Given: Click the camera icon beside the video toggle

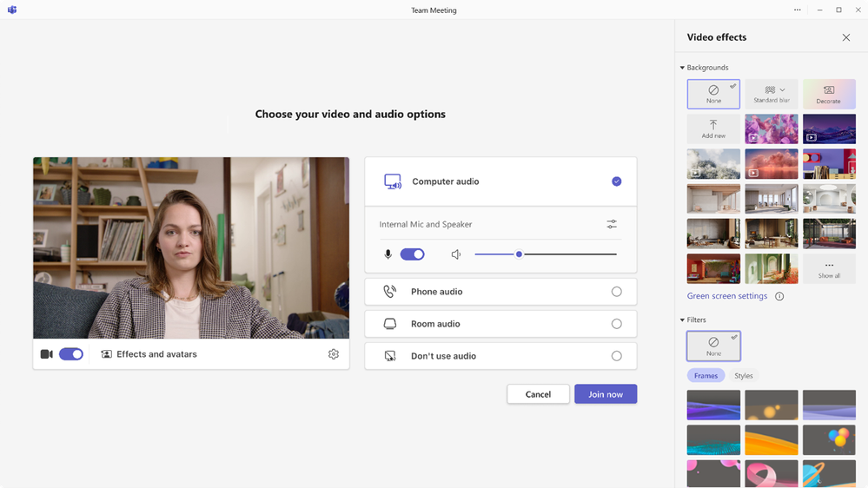Looking at the screenshot, I should click(47, 354).
